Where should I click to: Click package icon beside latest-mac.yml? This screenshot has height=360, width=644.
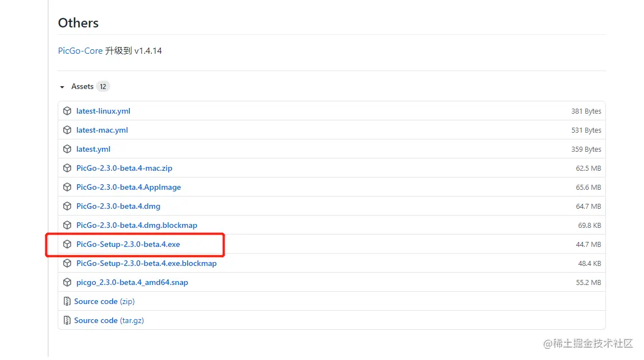click(x=67, y=130)
